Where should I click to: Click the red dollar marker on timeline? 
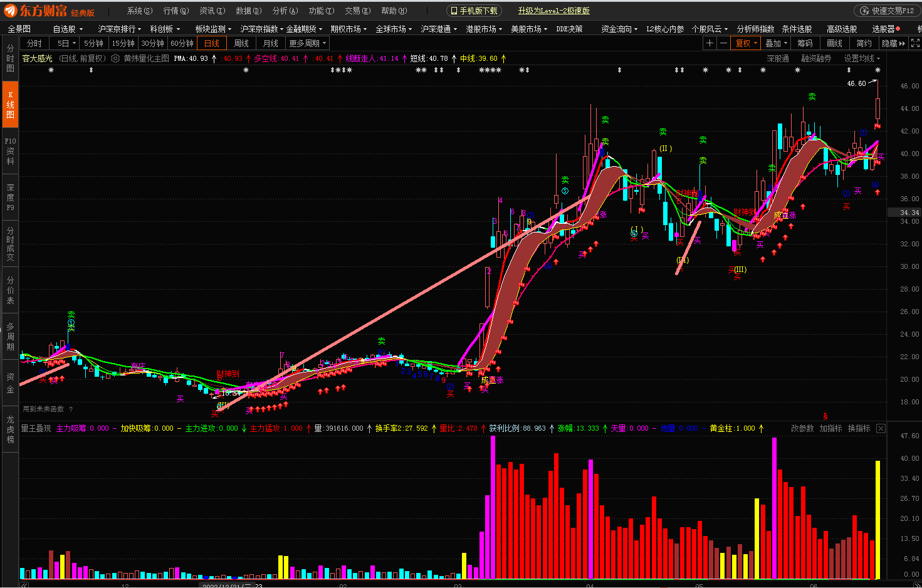(x=825, y=416)
